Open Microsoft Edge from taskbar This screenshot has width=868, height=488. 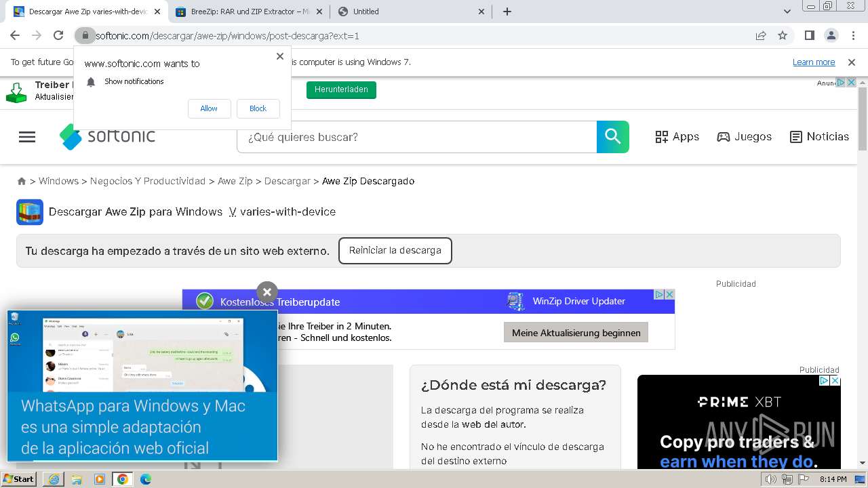pyautogui.click(x=146, y=479)
